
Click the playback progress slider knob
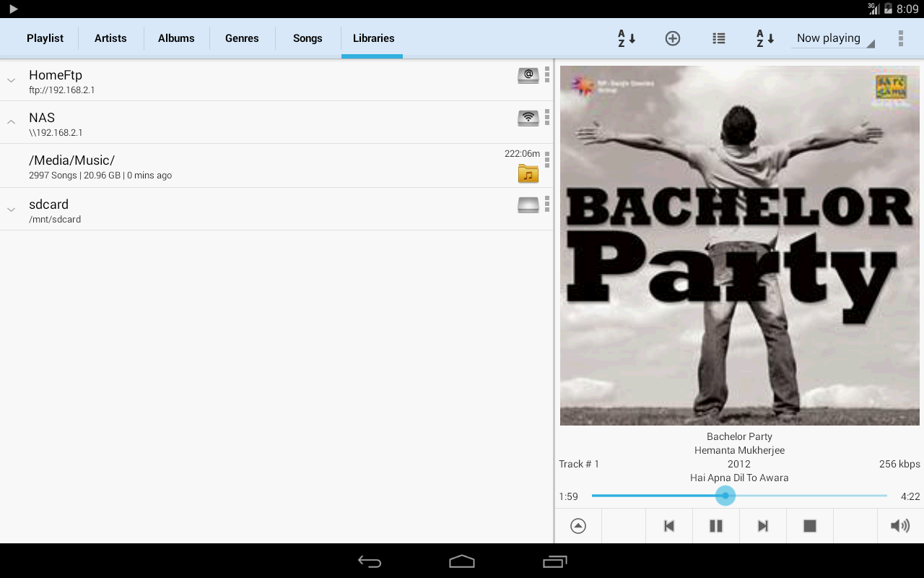725,496
